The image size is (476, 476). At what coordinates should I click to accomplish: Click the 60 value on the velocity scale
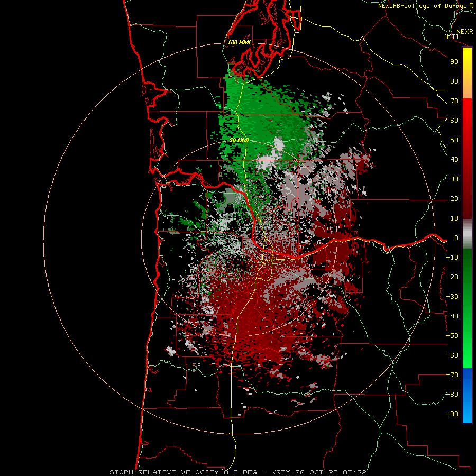tap(454, 121)
